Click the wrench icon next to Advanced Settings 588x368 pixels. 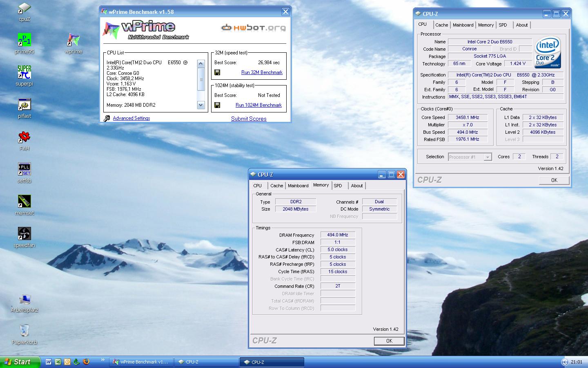click(x=107, y=118)
